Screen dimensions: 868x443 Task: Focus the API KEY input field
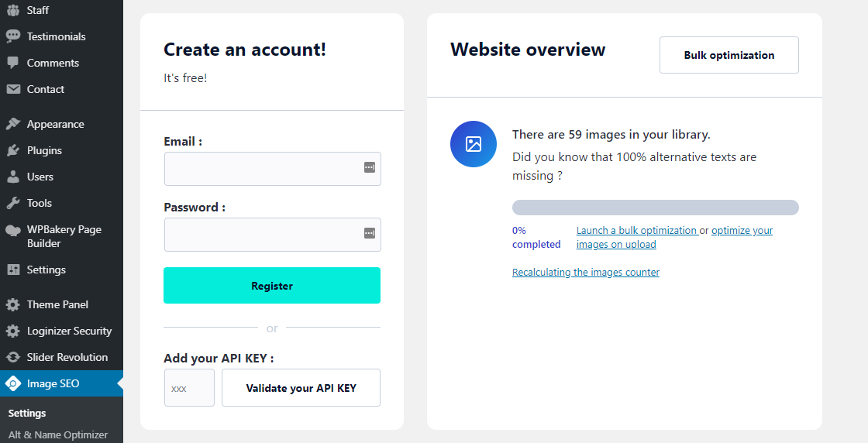(189, 388)
